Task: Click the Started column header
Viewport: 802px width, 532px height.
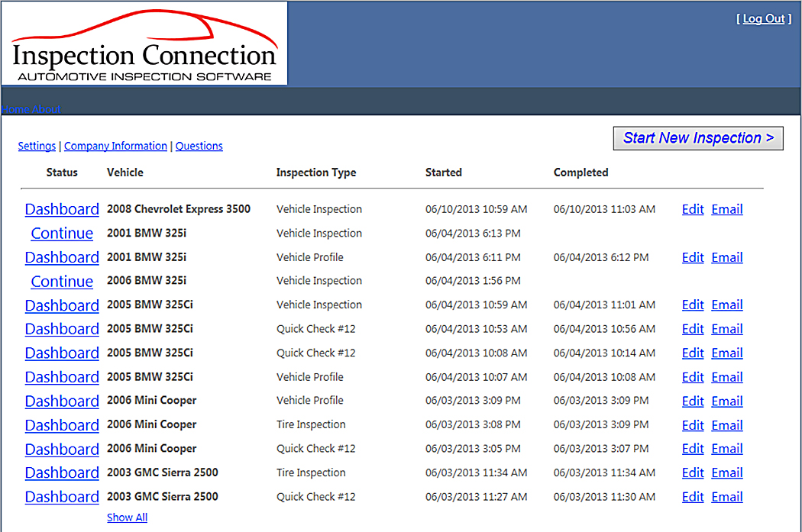Action: click(444, 172)
